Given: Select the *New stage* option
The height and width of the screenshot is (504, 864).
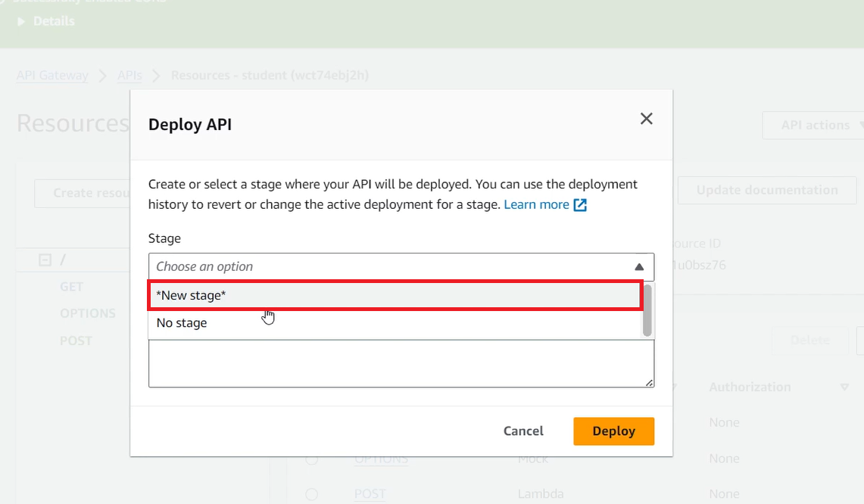Looking at the screenshot, I should [303, 295].
